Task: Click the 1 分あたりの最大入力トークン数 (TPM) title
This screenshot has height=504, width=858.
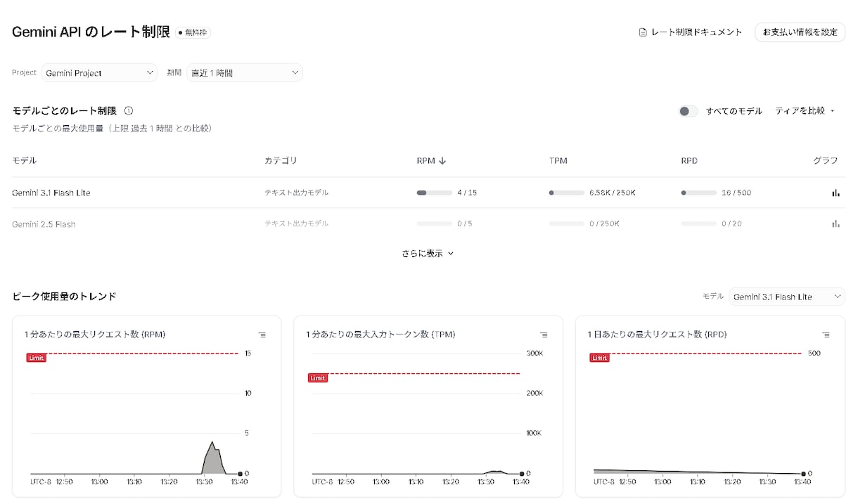Action: pos(381,335)
